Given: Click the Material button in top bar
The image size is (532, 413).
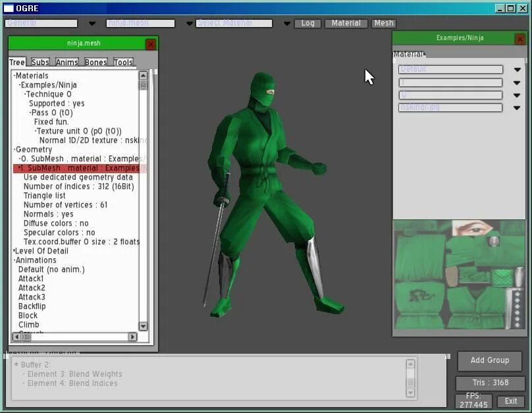Looking at the screenshot, I should [x=346, y=23].
